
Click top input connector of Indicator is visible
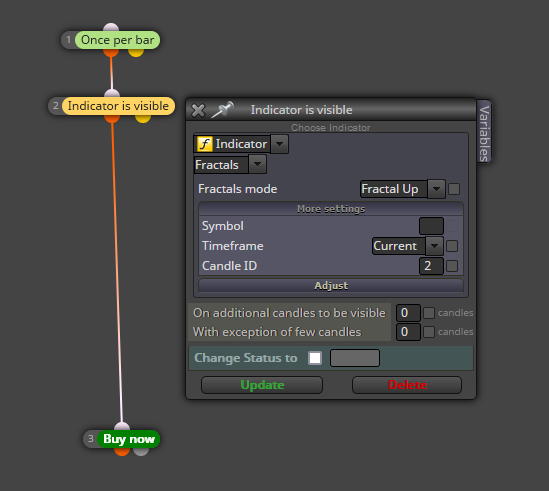(x=112, y=93)
